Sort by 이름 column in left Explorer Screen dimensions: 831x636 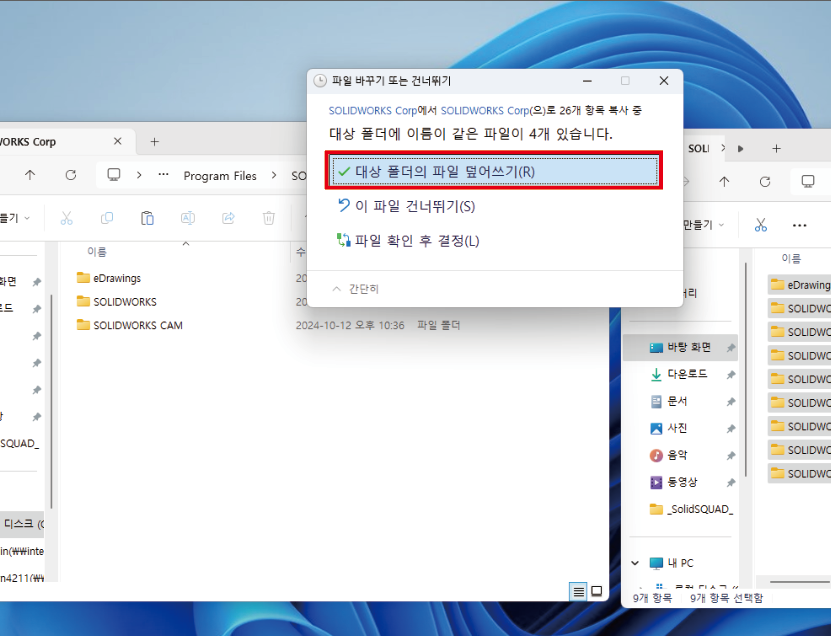[97, 252]
